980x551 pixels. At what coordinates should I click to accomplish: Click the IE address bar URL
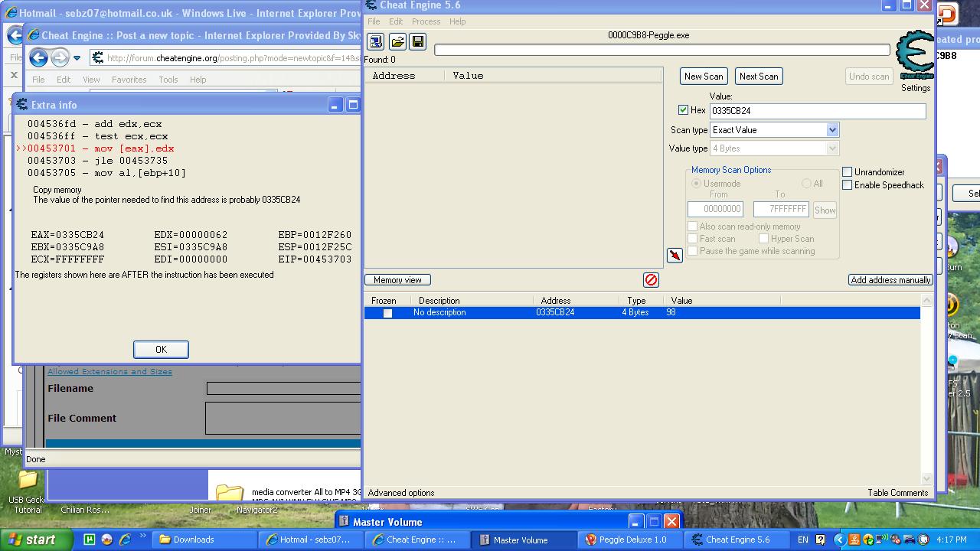(x=234, y=58)
